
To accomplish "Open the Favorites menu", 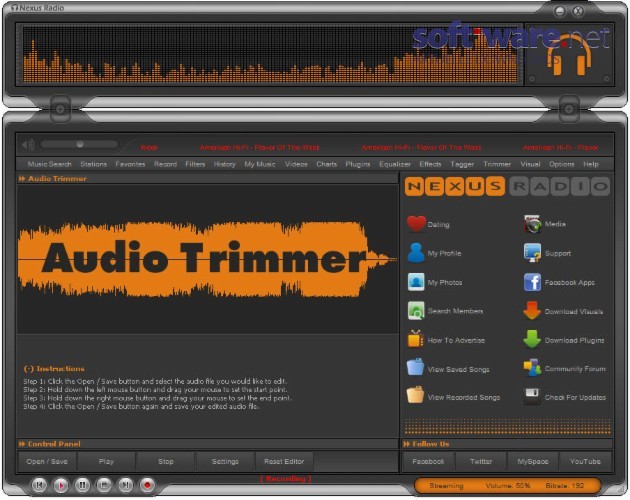I will point(130,164).
